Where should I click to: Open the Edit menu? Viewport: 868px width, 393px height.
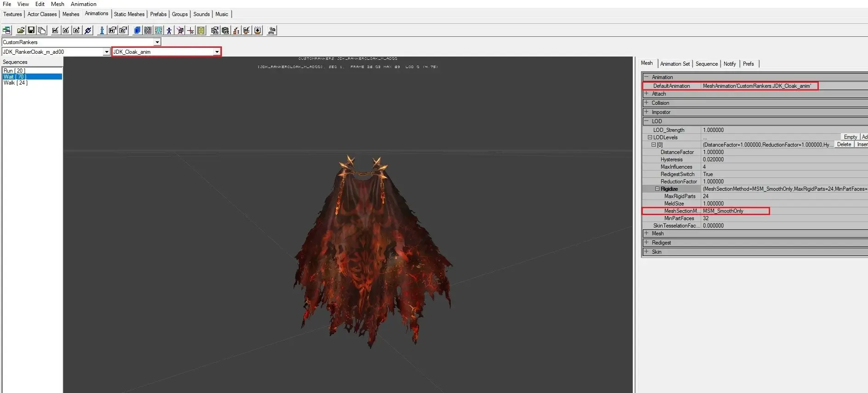click(x=40, y=4)
